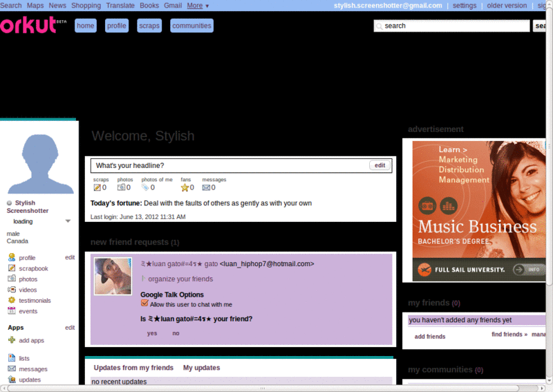The width and height of the screenshot is (553, 392).
Task: Click the headline edit button
Action: coord(379,165)
